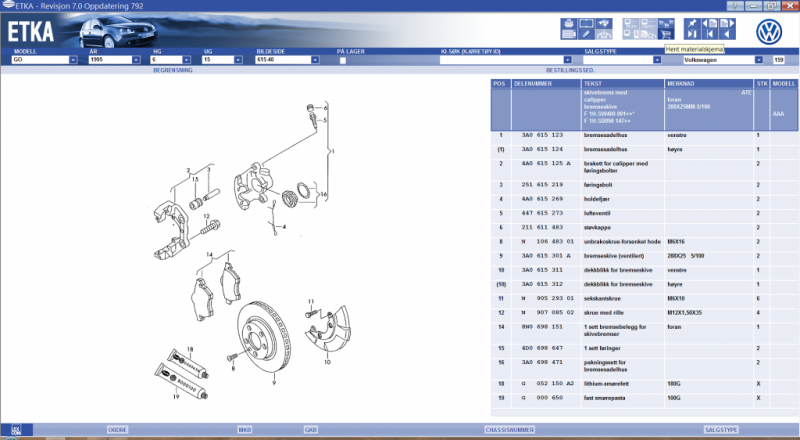The height and width of the screenshot is (440, 800).
Task: Click the SALGSTYPE button in bottom bar
Action: (x=720, y=429)
